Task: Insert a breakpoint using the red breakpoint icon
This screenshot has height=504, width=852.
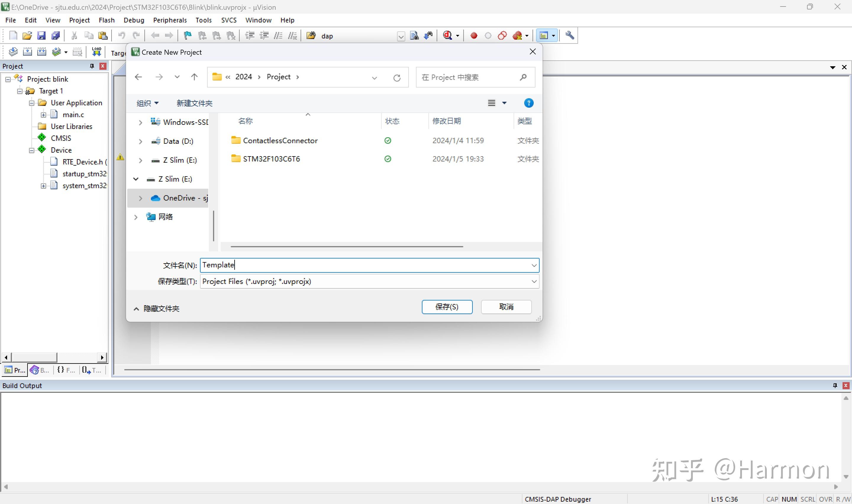Action: coord(473,35)
